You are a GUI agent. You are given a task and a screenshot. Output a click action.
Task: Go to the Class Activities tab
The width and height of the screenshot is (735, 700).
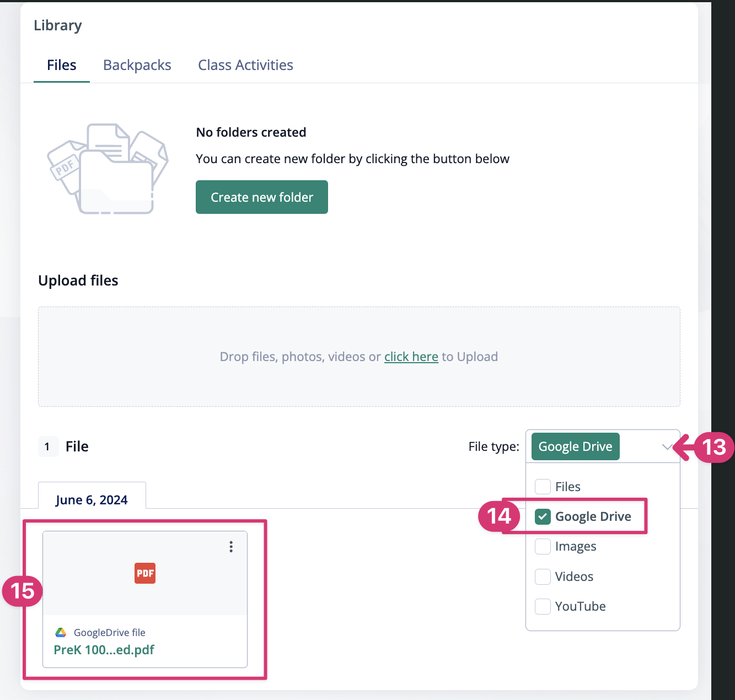coord(245,65)
